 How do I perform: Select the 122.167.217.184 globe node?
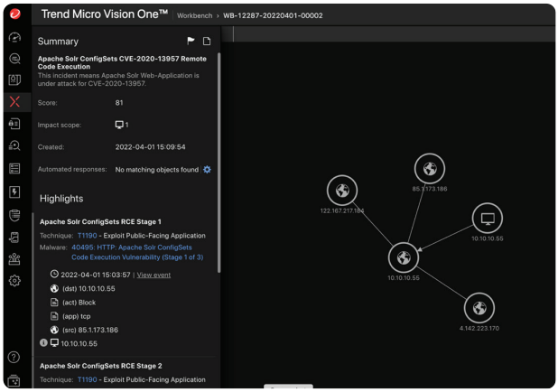342,191
